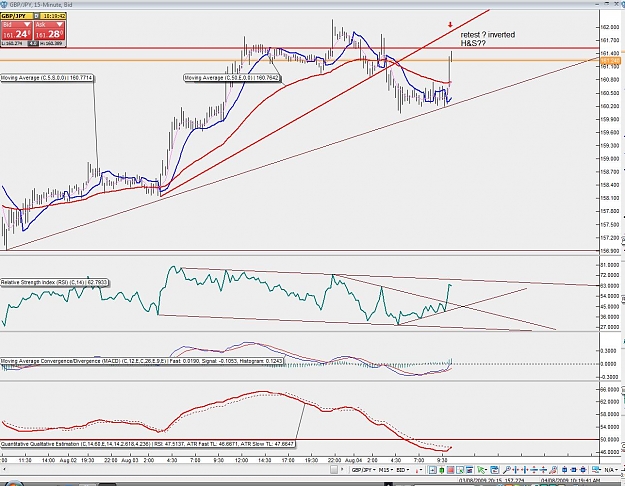
Task: Click the calendar date range icon
Action: pos(495,470)
